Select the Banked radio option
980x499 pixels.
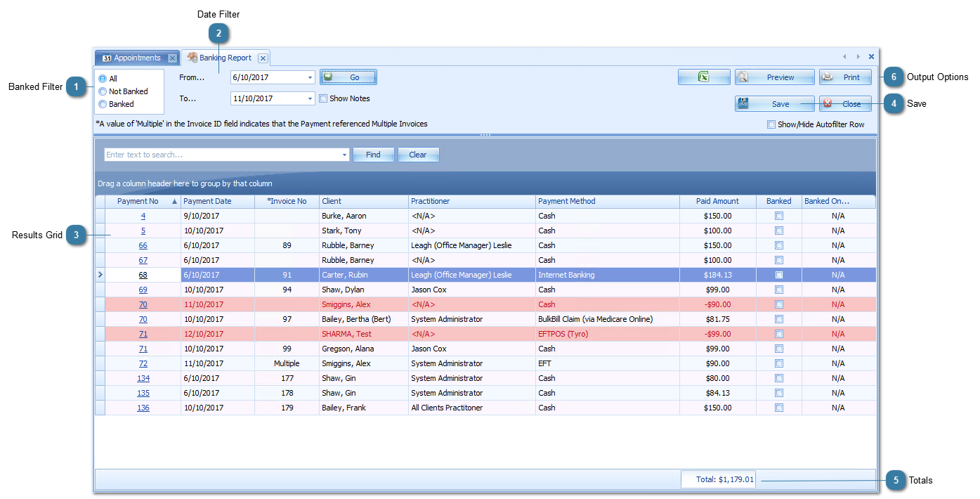(x=103, y=104)
